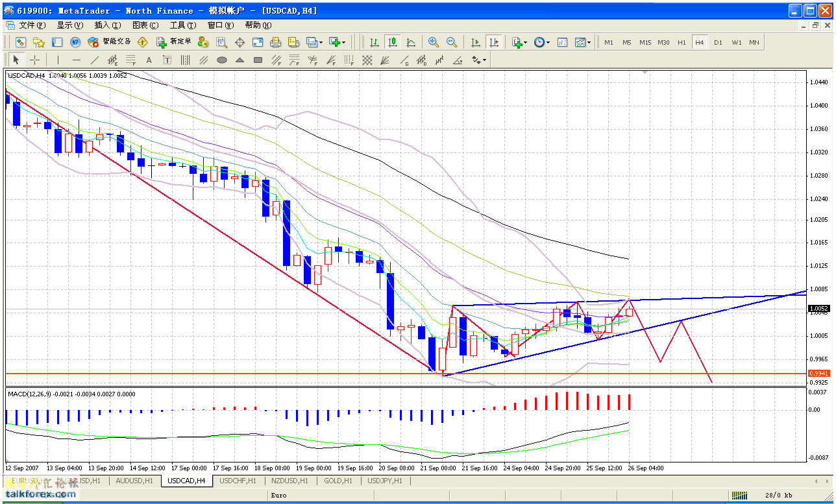Click the Print chart icon
The width and height of the screenshot is (836, 504).
(275, 42)
